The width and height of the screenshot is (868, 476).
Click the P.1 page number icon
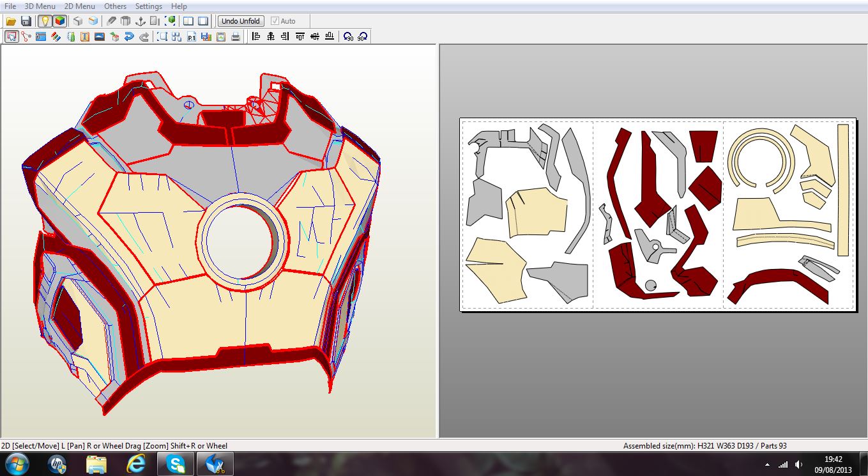(192, 36)
